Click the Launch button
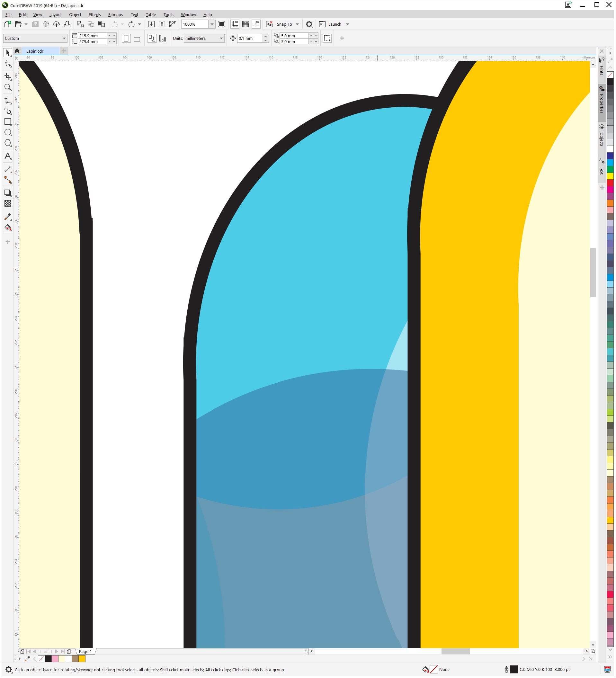Viewport: 616px width, 678px height. tap(335, 24)
